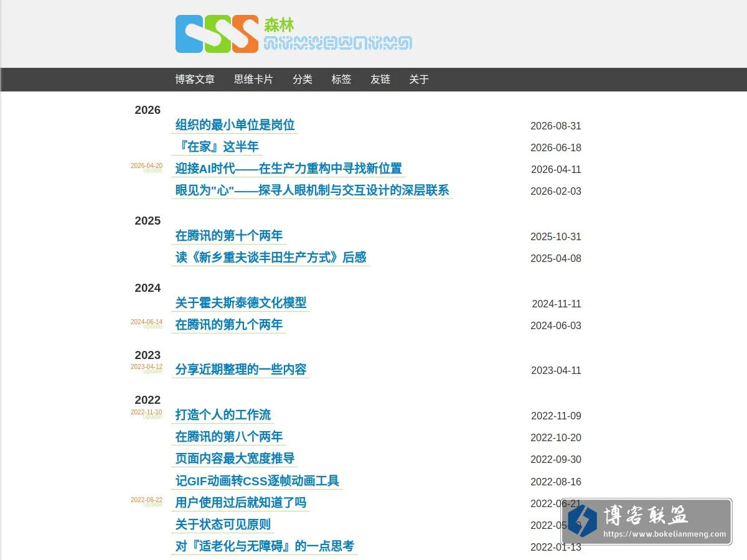Go to the 分类 nav item

[303, 80]
